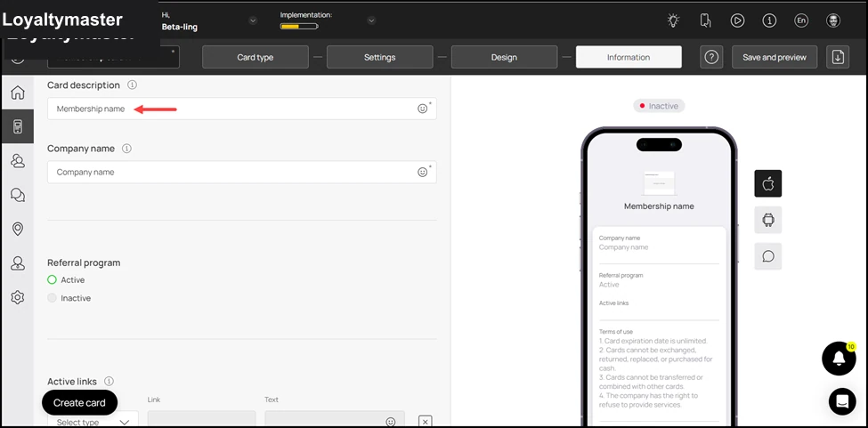This screenshot has width=868, height=428.
Task: Switch preview to chat message view
Action: [767, 256]
